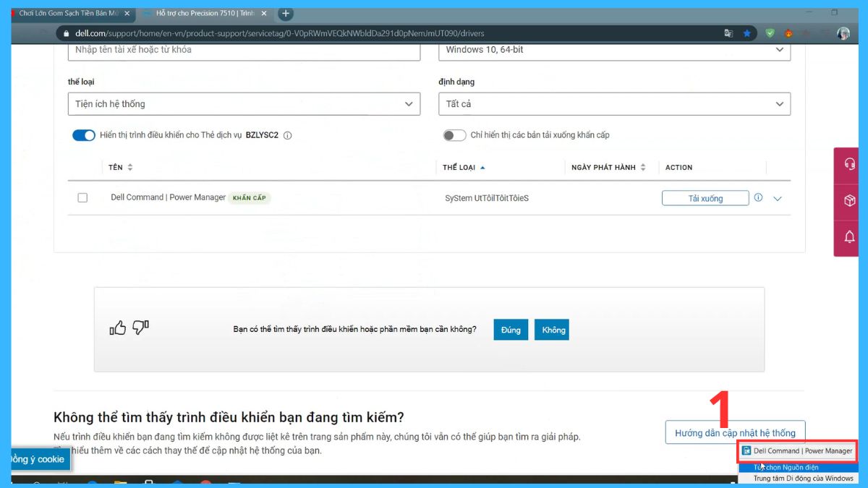Sort by the THỂ LOẠI column
Image resolution: width=868 pixels, height=488 pixels.
click(x=464, y=167)
